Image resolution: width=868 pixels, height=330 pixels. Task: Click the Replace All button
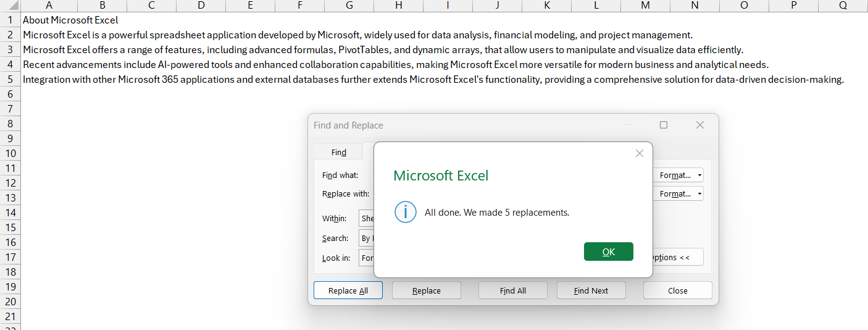348,290
